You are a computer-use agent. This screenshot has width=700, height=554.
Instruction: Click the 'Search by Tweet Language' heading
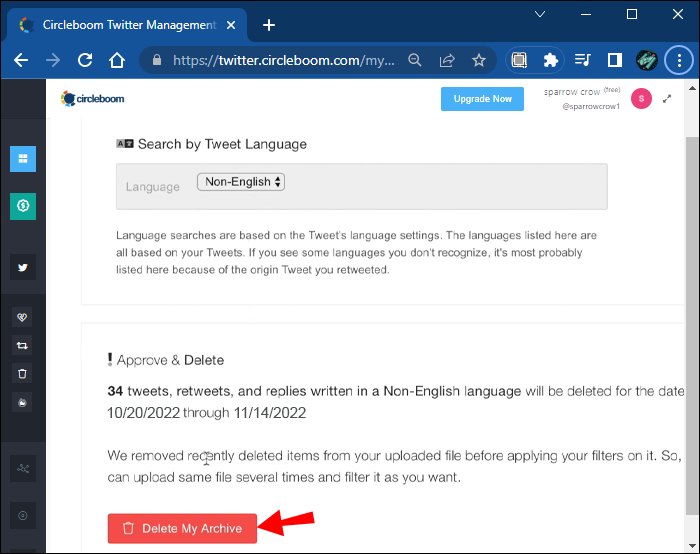pyautogui.click(x=222, y=144)
